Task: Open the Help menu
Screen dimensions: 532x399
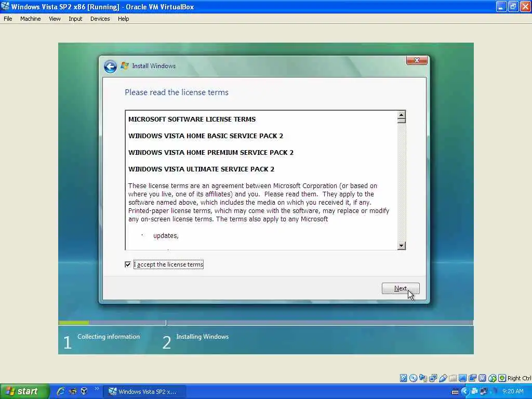Action: [124, 19]
